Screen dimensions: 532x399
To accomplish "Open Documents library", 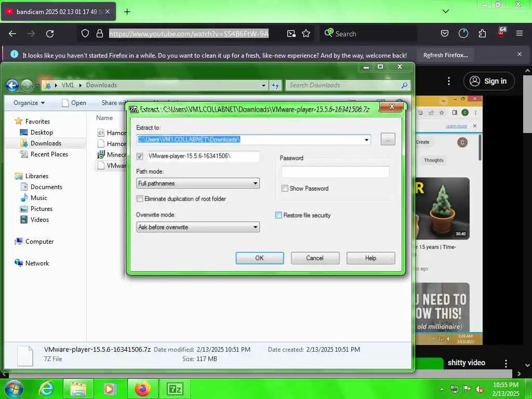I will coord(42,187).
